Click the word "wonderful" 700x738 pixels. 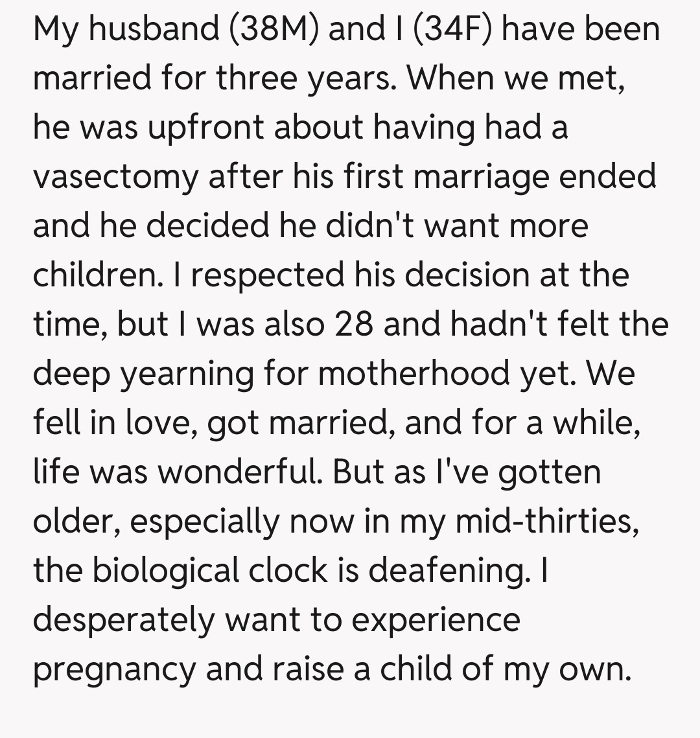point(241,472)
